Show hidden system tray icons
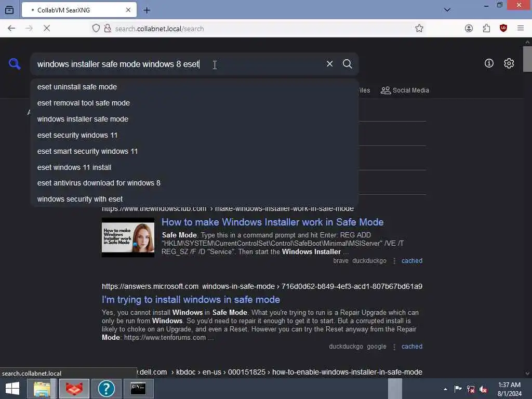This screenshot has width=532, height=399. (445, 389)
